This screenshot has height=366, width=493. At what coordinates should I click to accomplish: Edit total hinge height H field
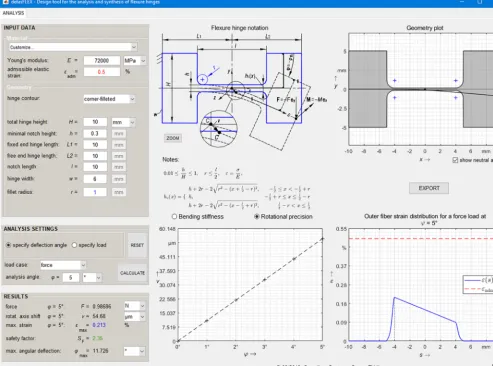[95, 122]
